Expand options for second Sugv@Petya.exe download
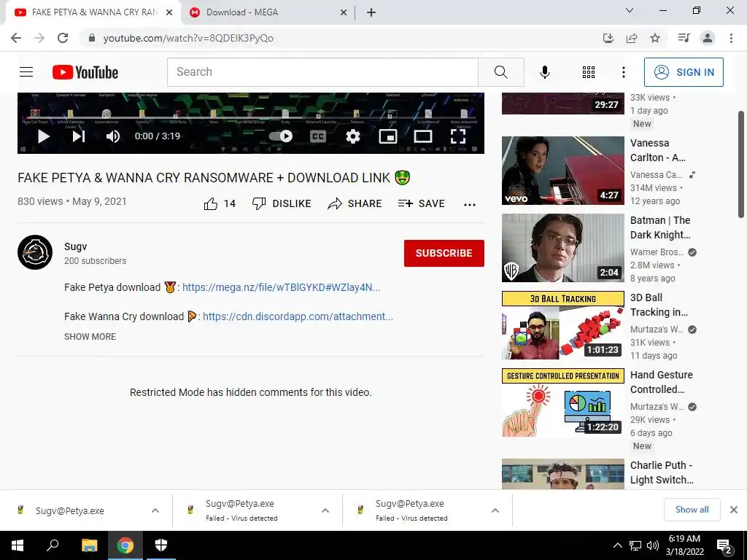Viewport: 747px width, 560px height. (325, 510)
